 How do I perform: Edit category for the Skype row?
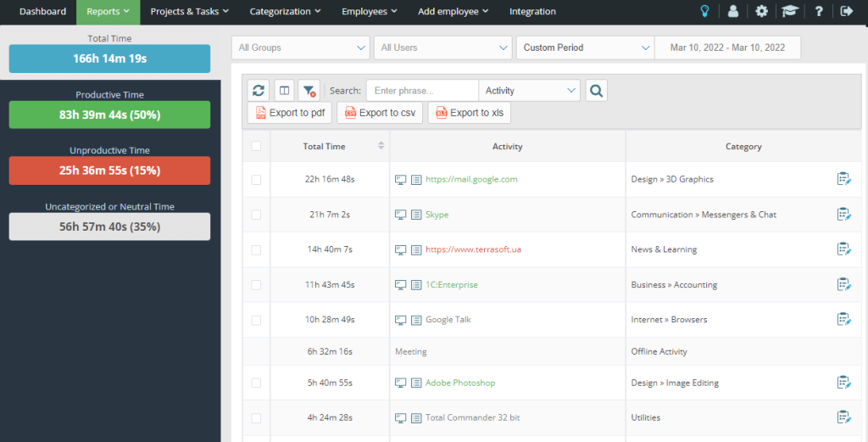(x=843, y=215)
